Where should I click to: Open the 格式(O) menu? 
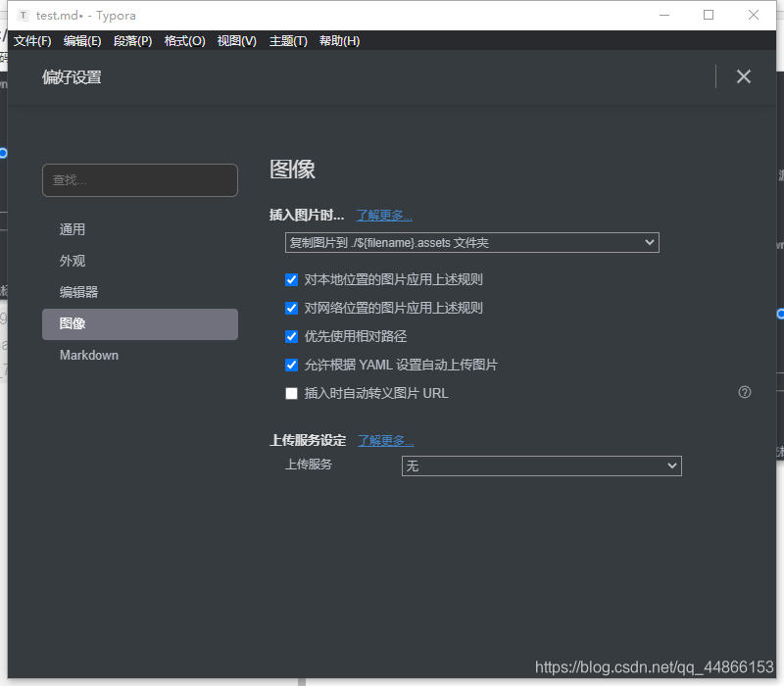pos(185,41)
